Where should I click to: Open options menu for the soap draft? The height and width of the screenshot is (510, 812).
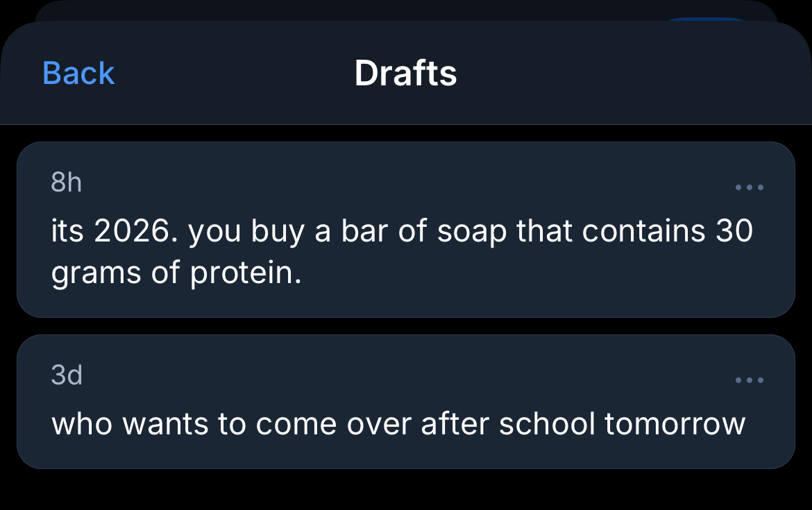tap(750, 187)
